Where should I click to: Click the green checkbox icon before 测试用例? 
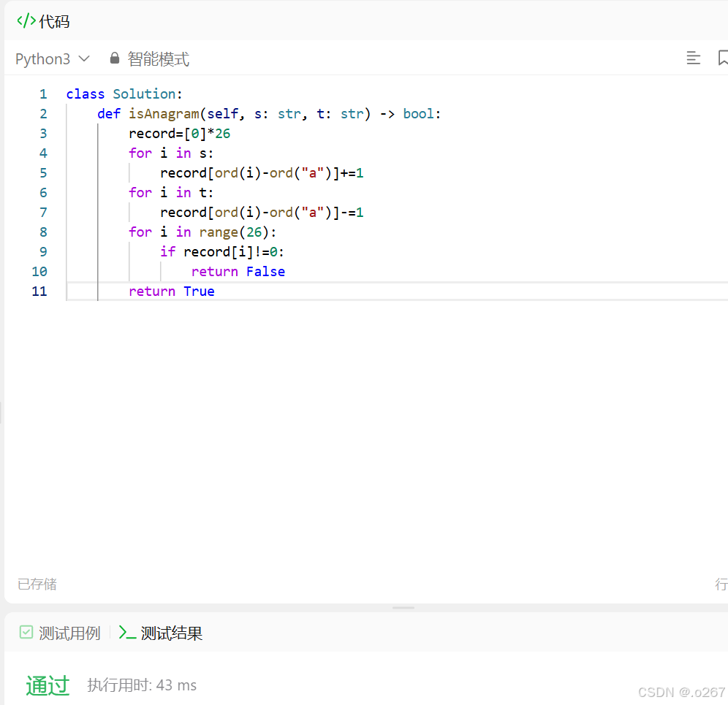tap(26, 632)
